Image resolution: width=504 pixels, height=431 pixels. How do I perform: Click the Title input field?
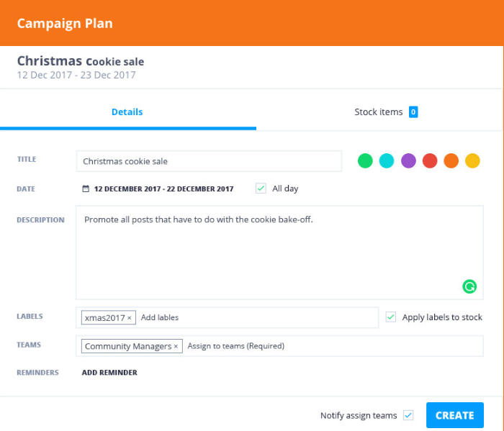point(209,161)
